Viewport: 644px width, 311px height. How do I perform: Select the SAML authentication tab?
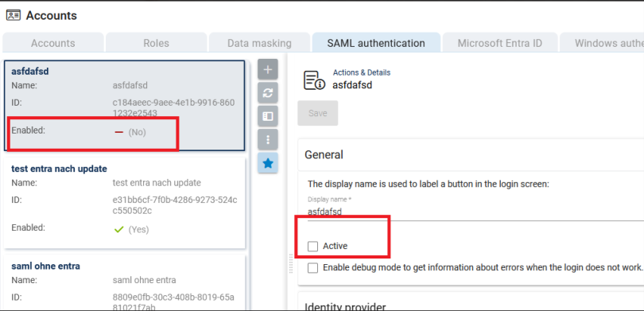click(x=376, y=43)
